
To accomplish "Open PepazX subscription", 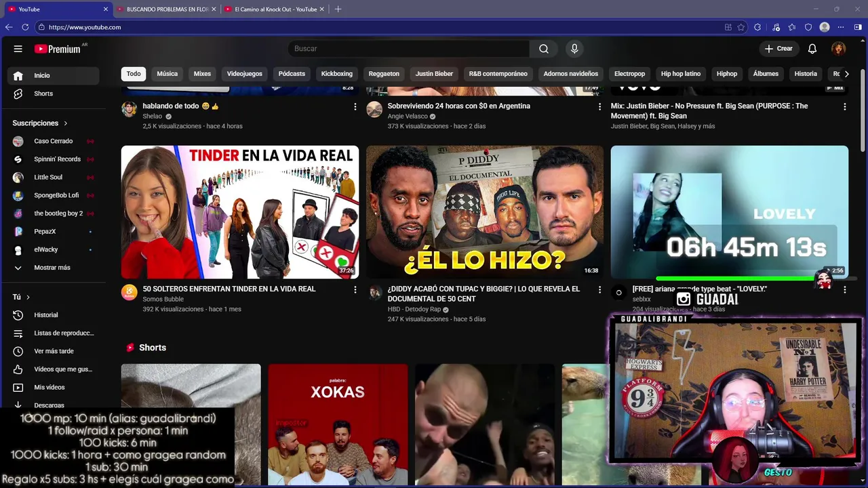I will (54, 232).
